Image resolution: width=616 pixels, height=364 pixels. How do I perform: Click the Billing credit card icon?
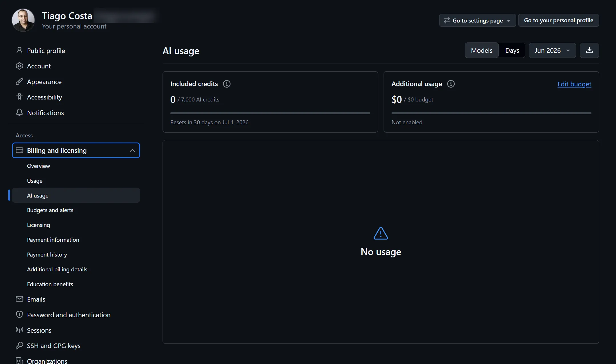19,150
